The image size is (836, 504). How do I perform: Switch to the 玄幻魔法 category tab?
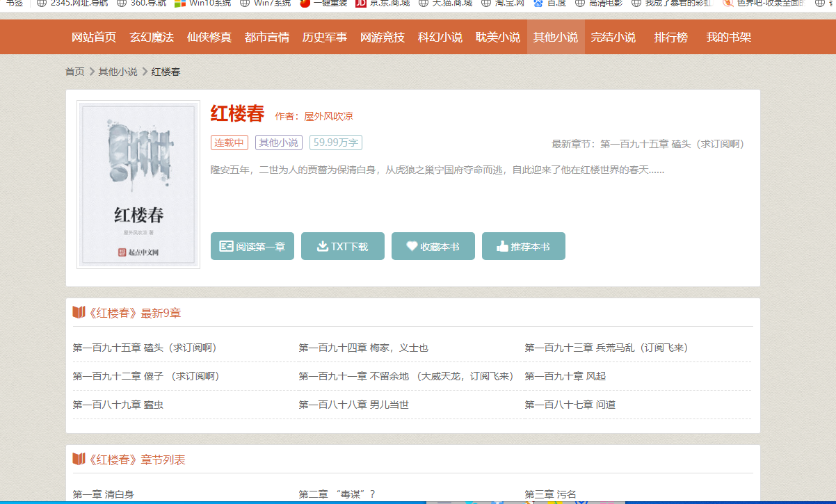click(x=152, y=37)
